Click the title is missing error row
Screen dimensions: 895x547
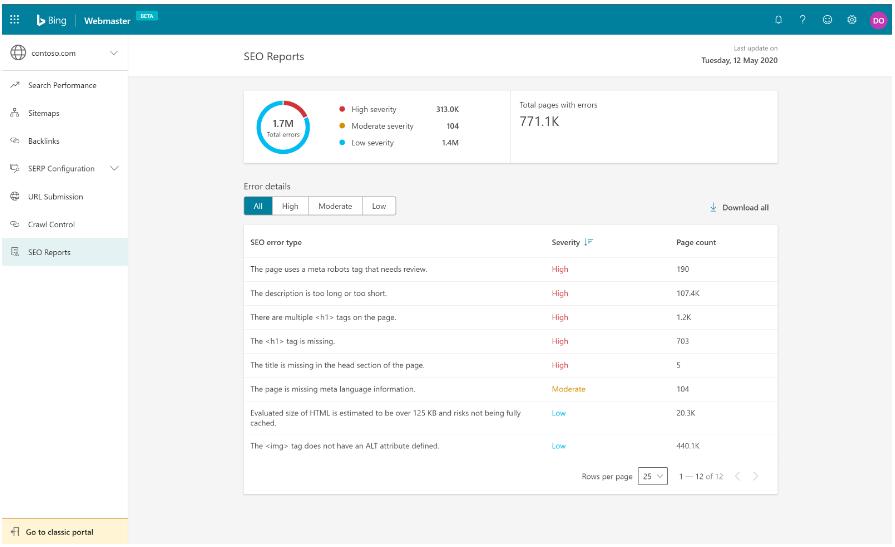[x=510, y=365]
